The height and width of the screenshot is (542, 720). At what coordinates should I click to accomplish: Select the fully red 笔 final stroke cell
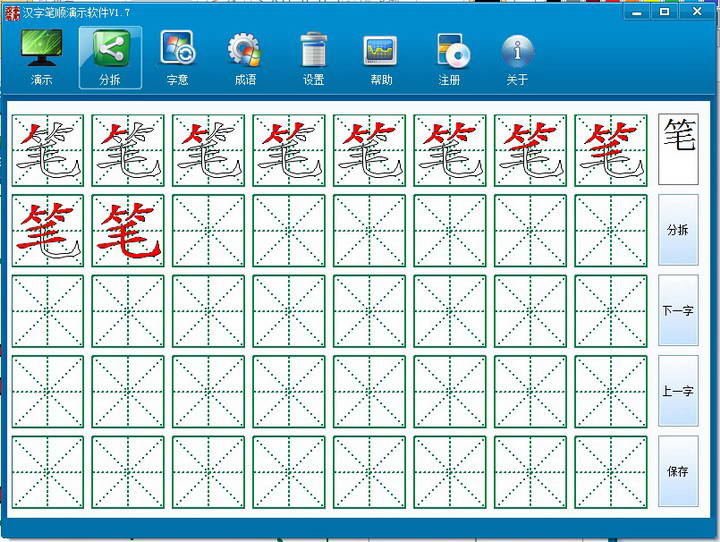coord(128,230)
